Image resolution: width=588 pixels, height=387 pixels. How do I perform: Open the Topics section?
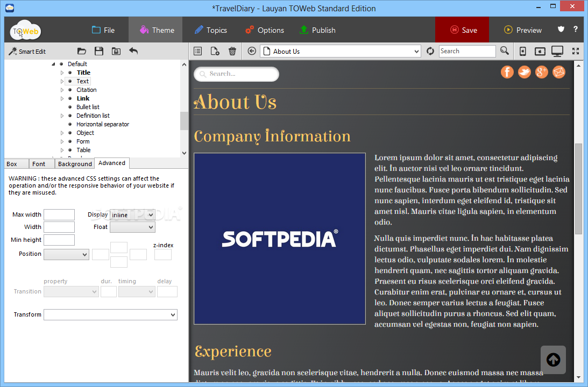[211, 30]
